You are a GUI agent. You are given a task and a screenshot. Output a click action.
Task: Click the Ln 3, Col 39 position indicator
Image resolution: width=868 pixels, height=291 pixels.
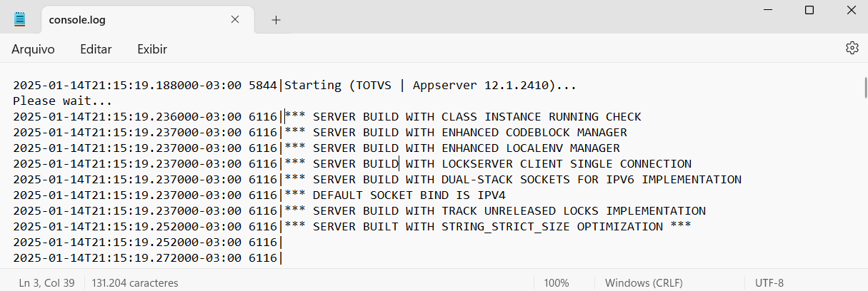tap(47, 282)
